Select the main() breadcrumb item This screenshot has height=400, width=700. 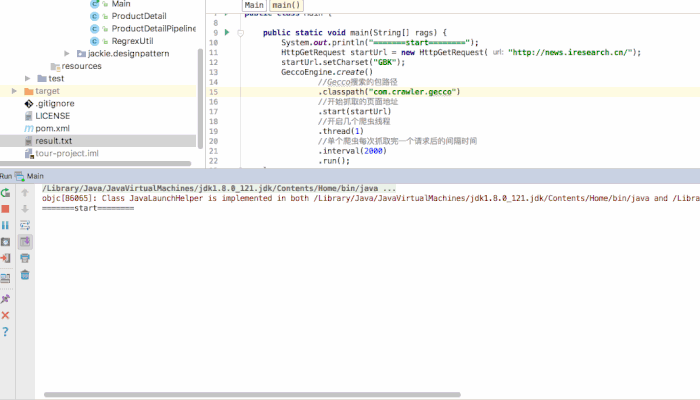coord(286,5)
